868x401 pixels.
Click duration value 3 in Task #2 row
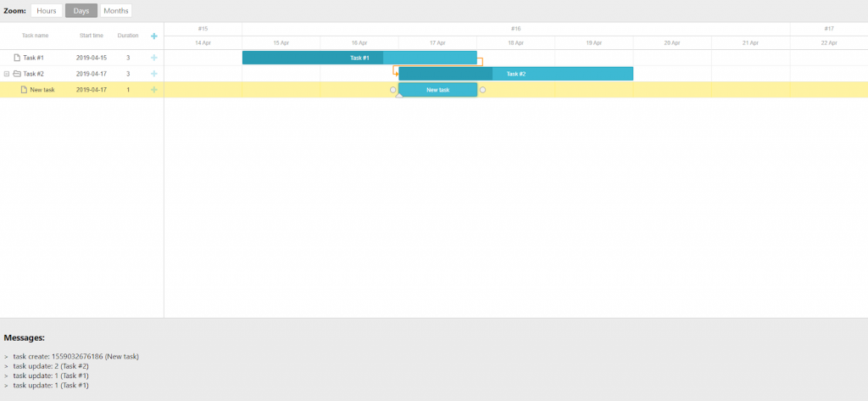coord(128,74)
